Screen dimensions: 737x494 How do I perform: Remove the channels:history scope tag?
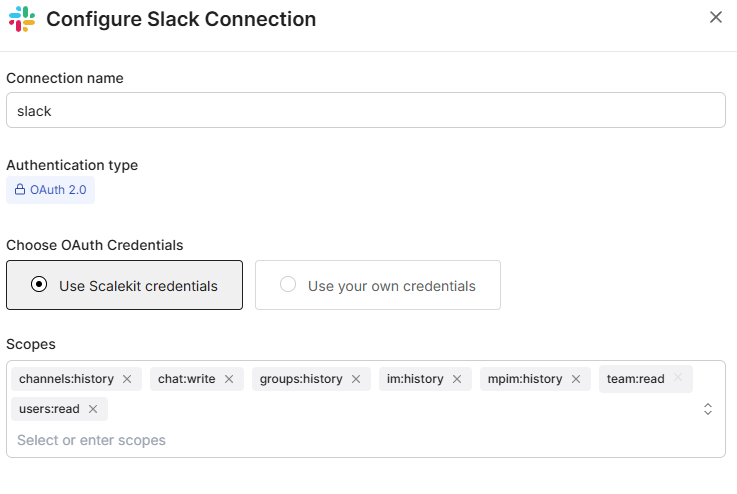(127, 379)
